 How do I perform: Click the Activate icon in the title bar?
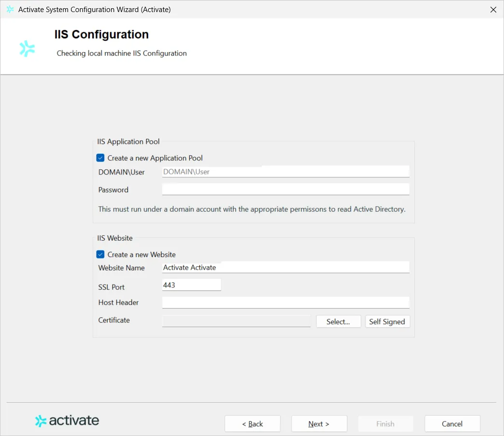pyautogui.click(x=10, y=9)
